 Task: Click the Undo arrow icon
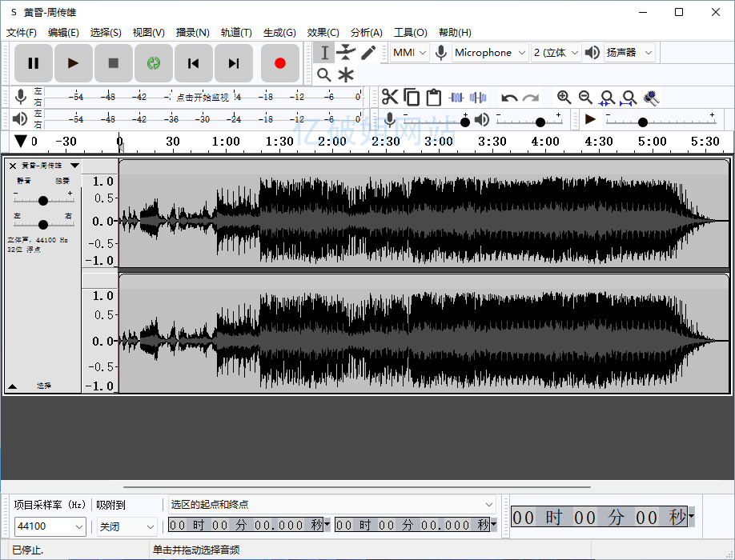509,98
